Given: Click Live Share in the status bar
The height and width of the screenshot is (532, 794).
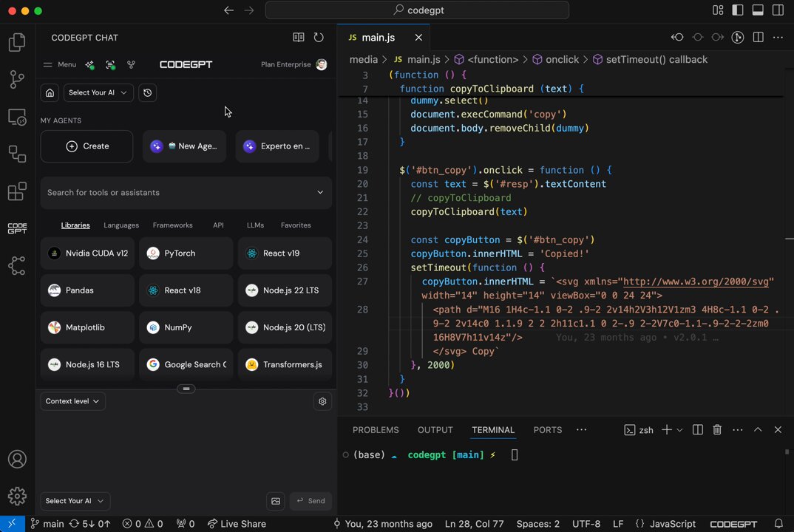Looking at the screenshot, I should (x=237, y=524).
